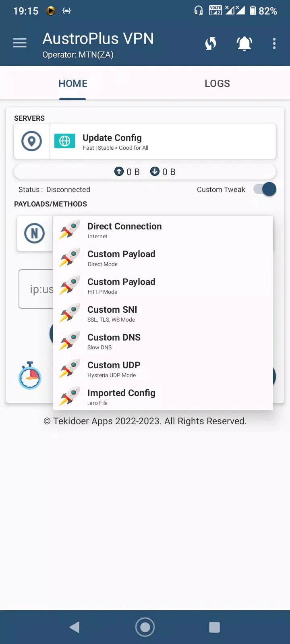Select Direct Connection Internet option
Screen dimensions: 290x644
pos(163,230)
